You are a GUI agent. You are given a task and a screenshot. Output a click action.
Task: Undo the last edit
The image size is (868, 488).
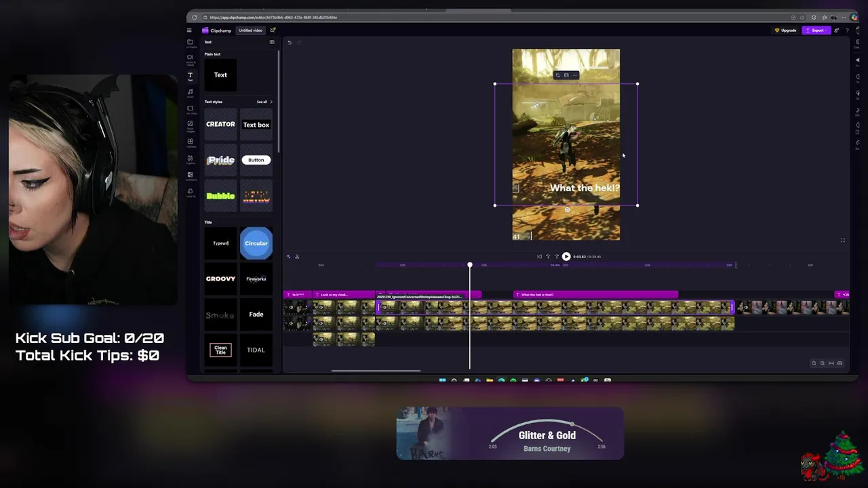coord(290,43)
